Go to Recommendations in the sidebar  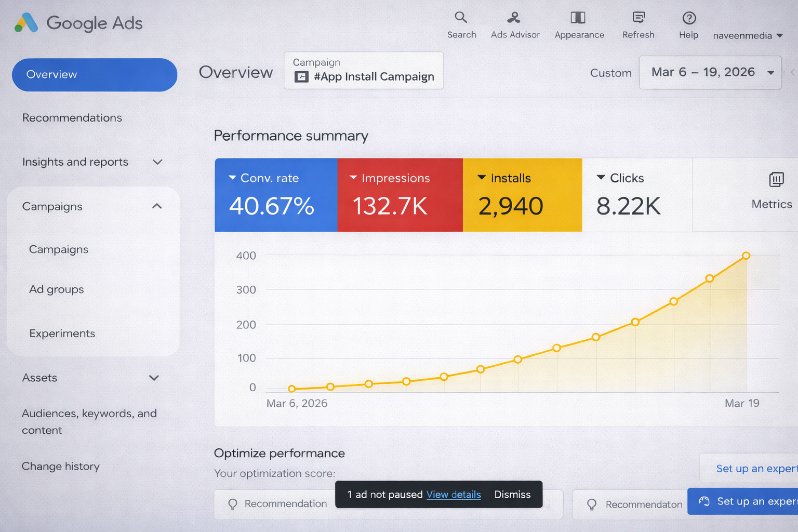tap(72, 118)
